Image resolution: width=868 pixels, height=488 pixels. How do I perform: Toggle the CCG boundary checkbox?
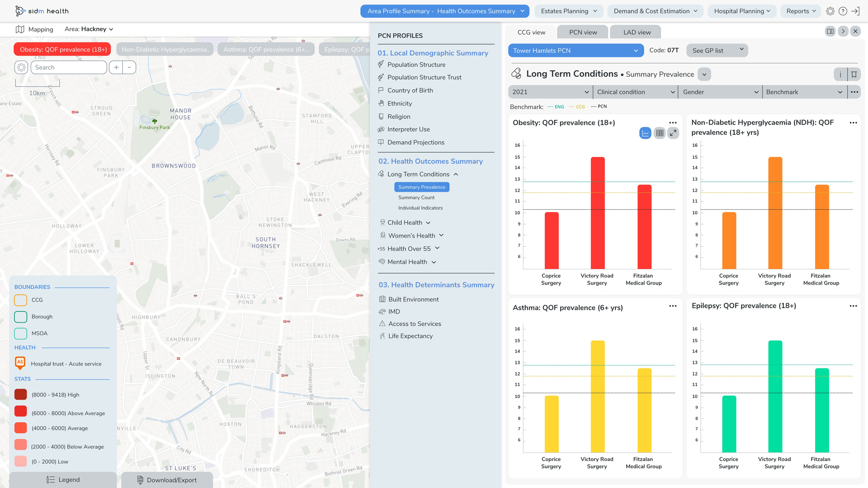(x=21, y=300)
